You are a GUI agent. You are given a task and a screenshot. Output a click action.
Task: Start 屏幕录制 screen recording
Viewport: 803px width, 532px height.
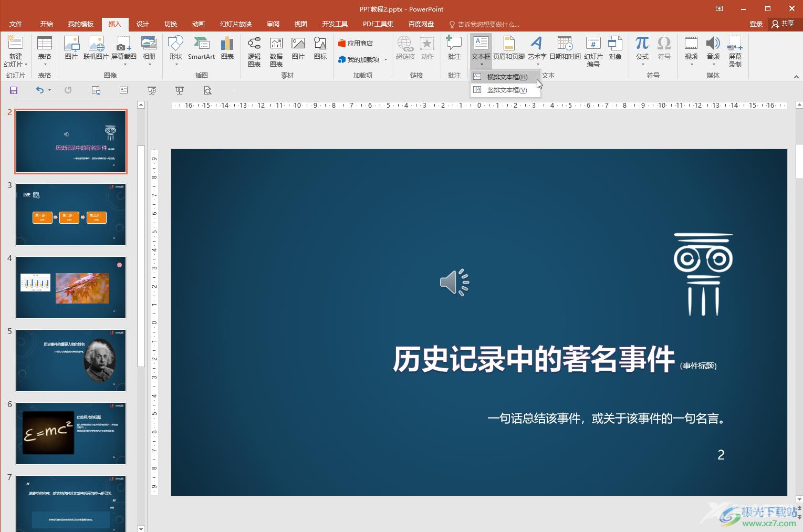pyautogui.click(x=735, y=51)
